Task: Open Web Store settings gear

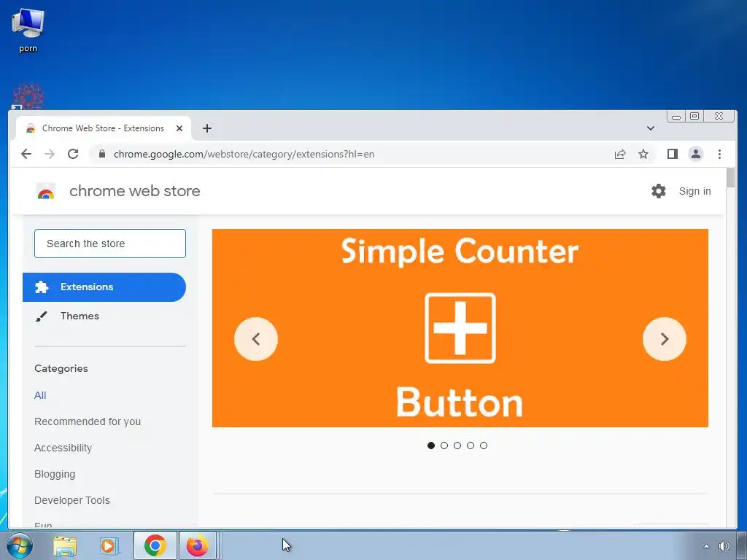Action: click(x=659, y=191)
